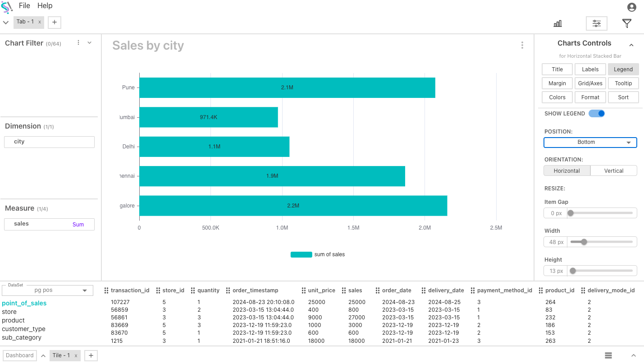The height and width of the screenshot is (364, 644).
Task: Set legend orientation to Vertical
Action: [614, 170]
